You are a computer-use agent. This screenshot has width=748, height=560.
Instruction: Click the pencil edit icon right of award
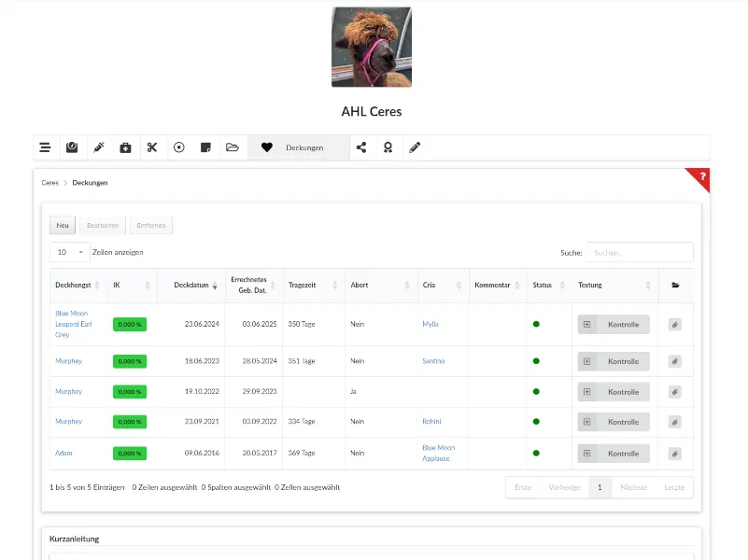click(415, 147)
